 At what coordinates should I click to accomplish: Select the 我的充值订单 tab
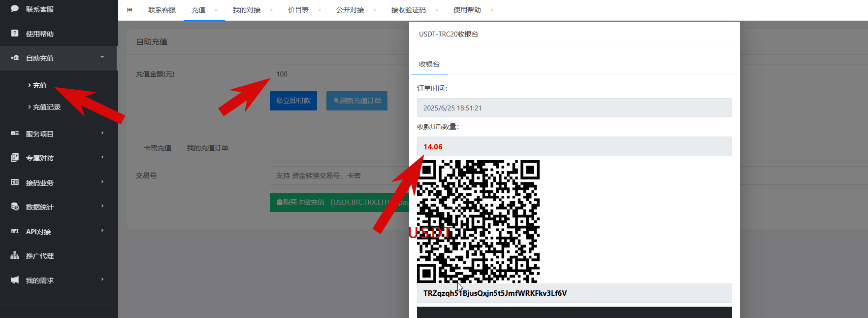pos(207,148)
